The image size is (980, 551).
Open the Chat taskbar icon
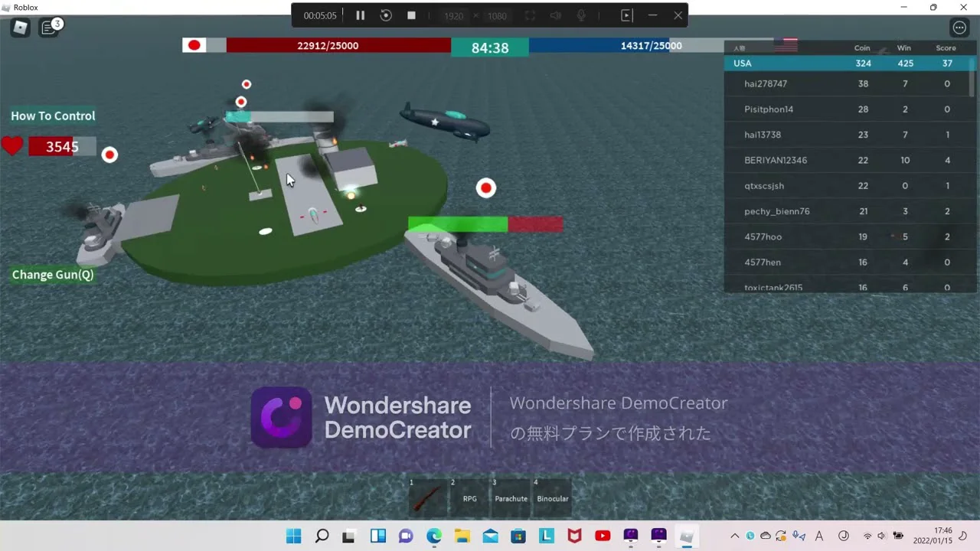tap(406, 536)
